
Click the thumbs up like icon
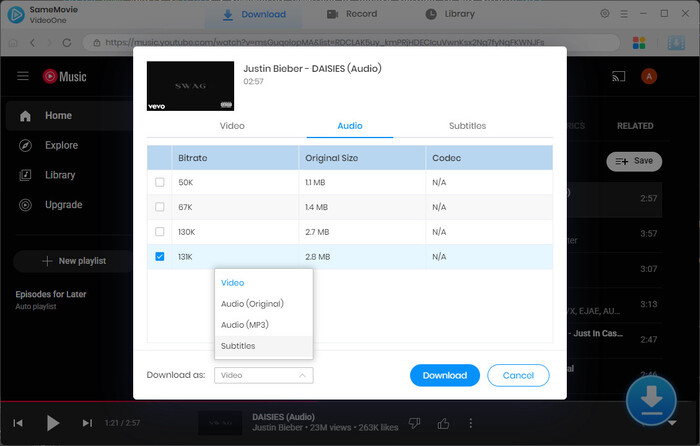click(444, 423)
